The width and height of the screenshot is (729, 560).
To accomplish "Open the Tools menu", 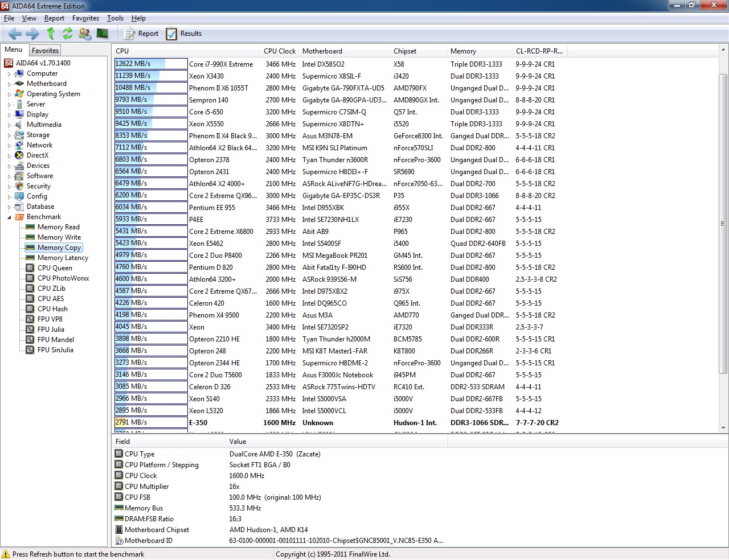I will (x=115, y=18).
